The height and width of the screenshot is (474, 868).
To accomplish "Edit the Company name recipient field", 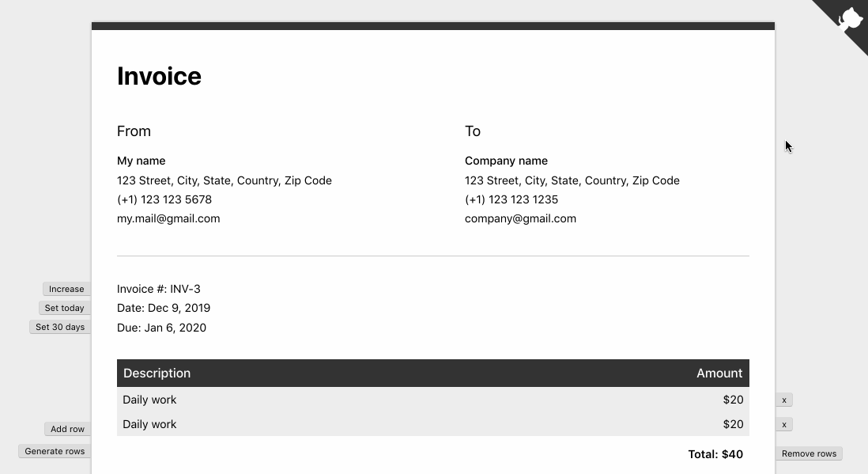I will pyautogui.click(x=506, y=161).
